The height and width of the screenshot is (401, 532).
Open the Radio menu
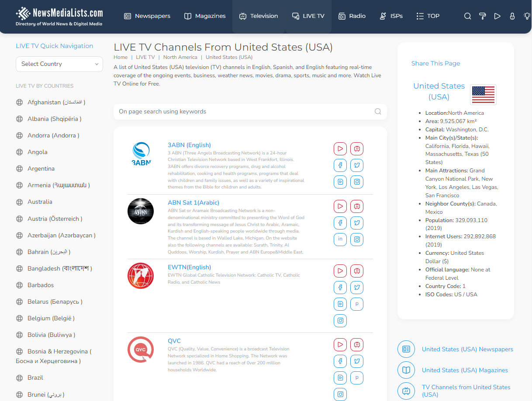[352, 16]
